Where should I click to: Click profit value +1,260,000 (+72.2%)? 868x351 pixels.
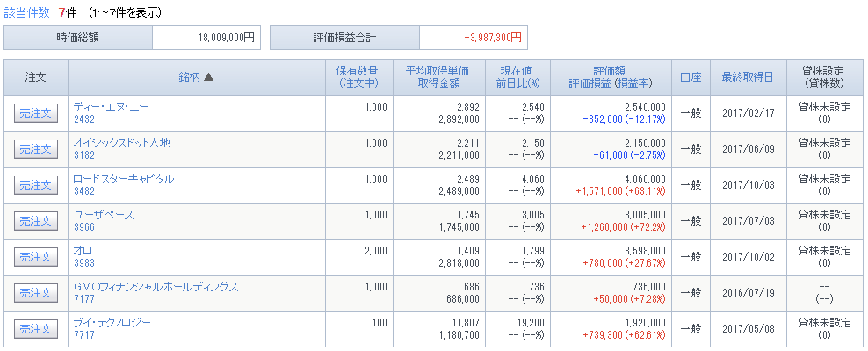(622, 226)
